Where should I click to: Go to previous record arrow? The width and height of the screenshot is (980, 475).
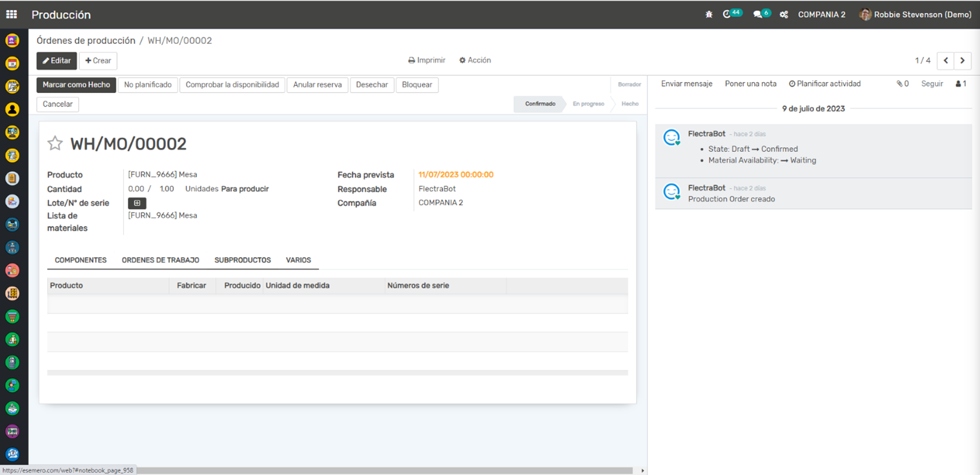click(x=945, y=61)
